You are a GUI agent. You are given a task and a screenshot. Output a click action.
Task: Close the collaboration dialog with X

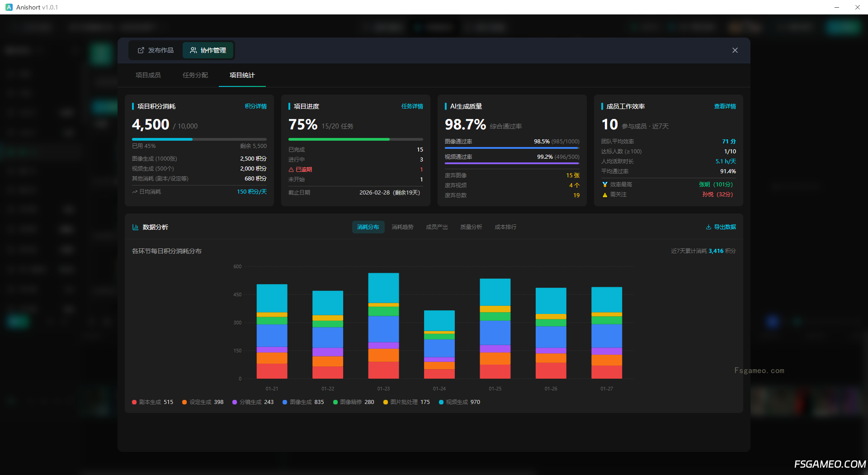point(735,50)
